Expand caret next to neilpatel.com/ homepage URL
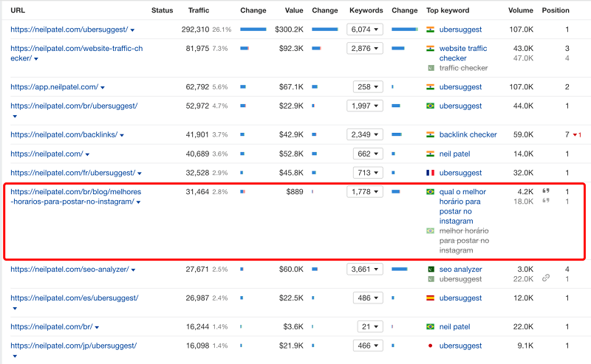 tap(87, 154)
